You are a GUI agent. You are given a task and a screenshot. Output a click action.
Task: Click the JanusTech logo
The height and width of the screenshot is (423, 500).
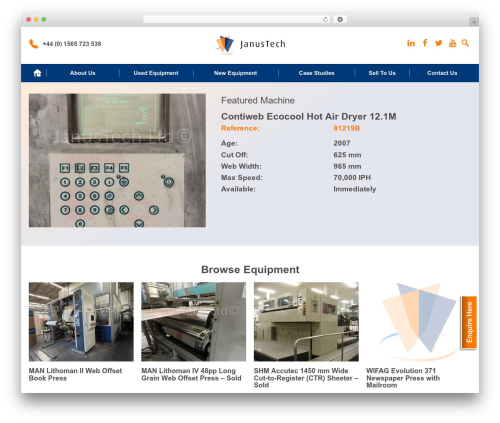pos(251,44)
